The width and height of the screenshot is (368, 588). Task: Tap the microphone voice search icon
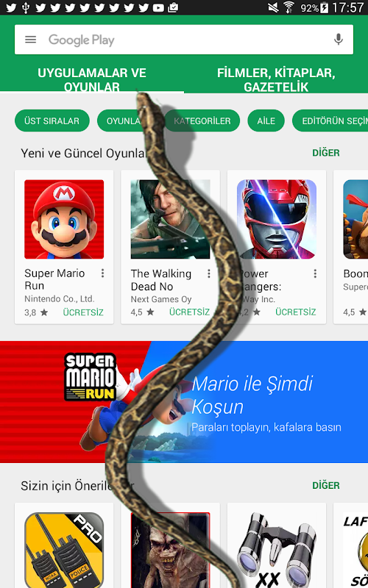point(338,40)
